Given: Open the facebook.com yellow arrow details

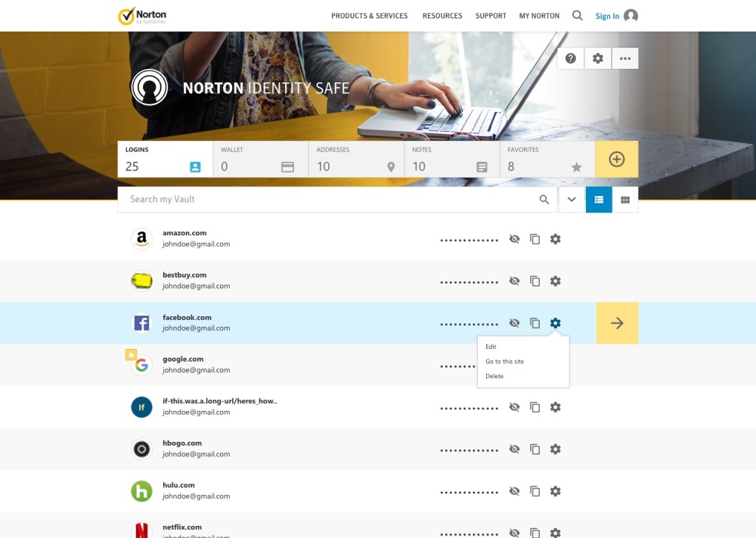Looking at the screenshot, I should pyautogui.click(x=617, y=323).
